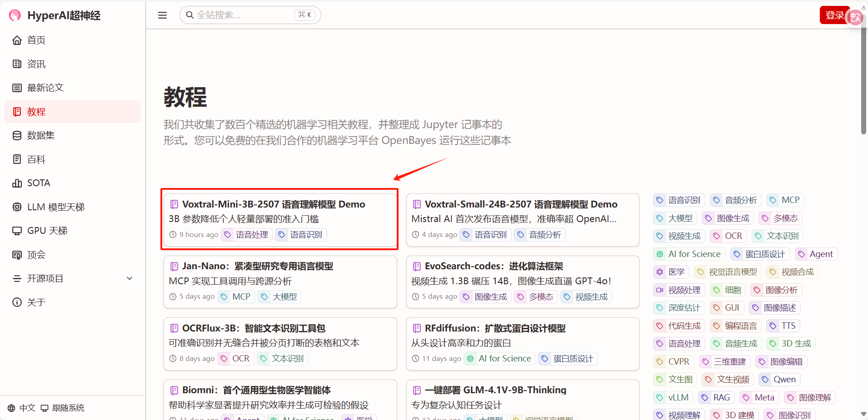The height and width of the screenshot is (420, 868).
Task: Click the HyperAI logo icon
Action: point(15,15)
